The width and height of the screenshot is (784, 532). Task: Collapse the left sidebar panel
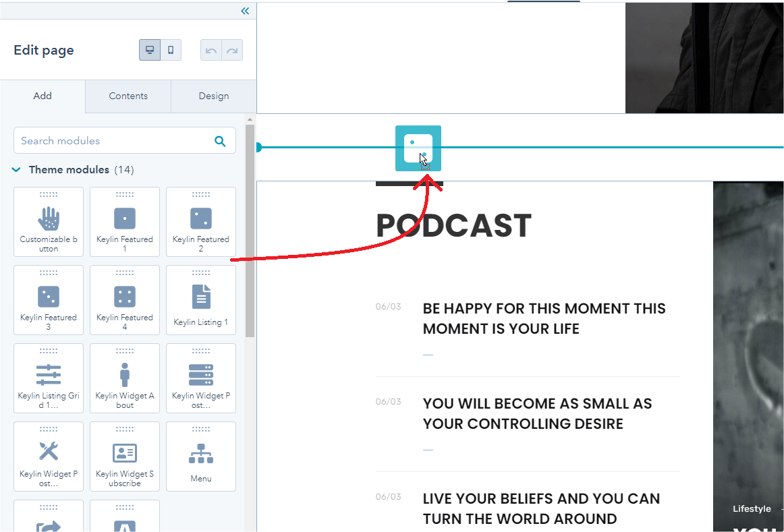point(245,11)
